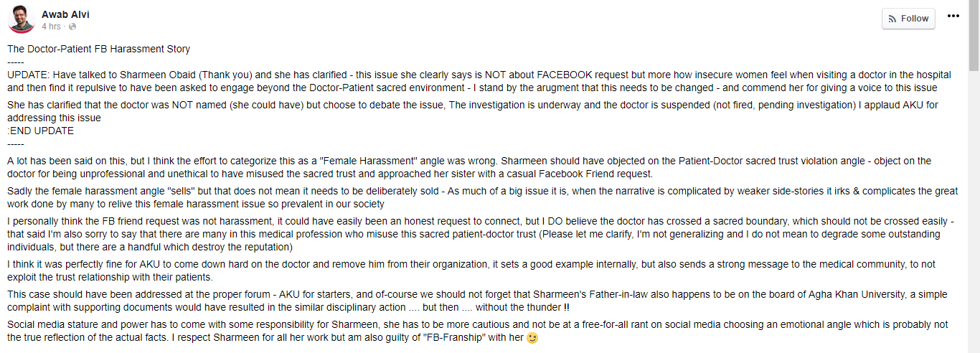Click the scrollbar track below the thumb
The width and height of the screenshot is (980, 353).
pyautogui.click(x=974, y=215)
